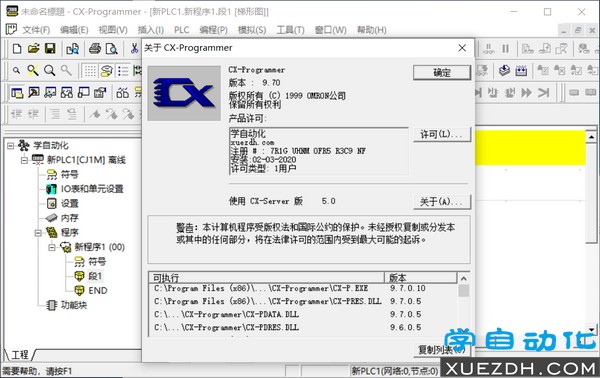Click the 许可(L)... button

click(x=442, y=134)
